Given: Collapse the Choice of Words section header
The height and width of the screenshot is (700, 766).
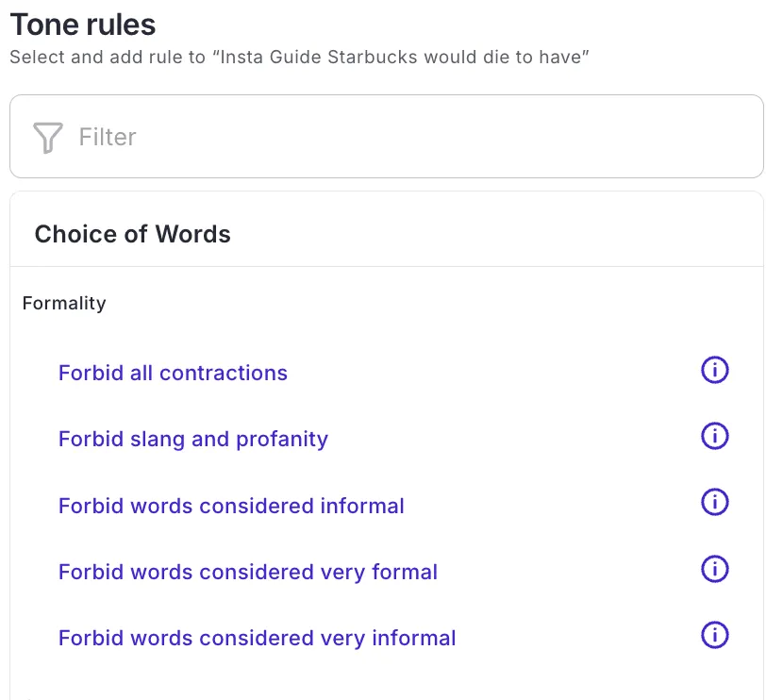Looking at the screenshot, I should [387, 234].
